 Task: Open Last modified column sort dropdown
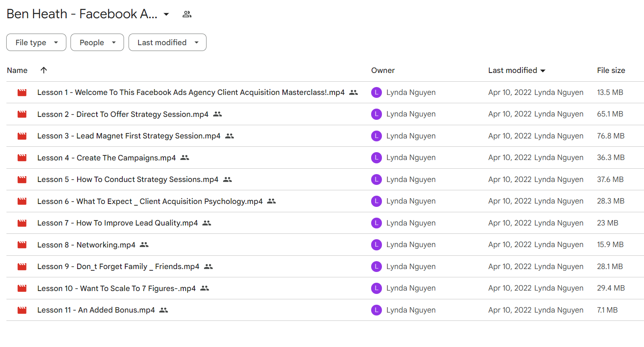pyautogui.click(x=543, y=71)
